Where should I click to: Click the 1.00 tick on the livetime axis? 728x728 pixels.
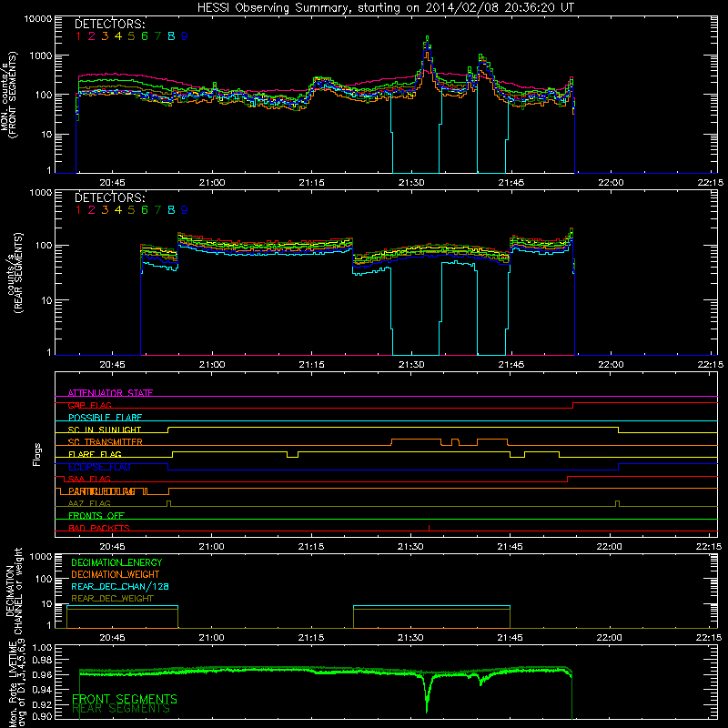(x=41, y=648)
